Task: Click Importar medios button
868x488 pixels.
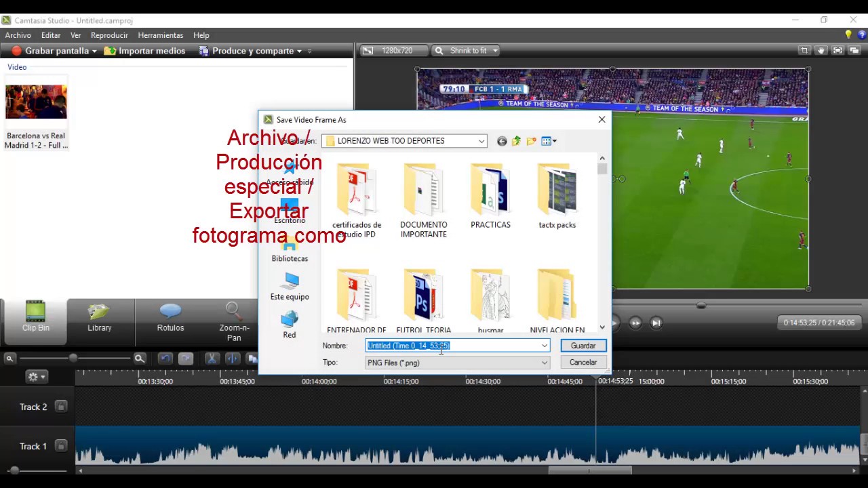Action: tap(144, 51)
